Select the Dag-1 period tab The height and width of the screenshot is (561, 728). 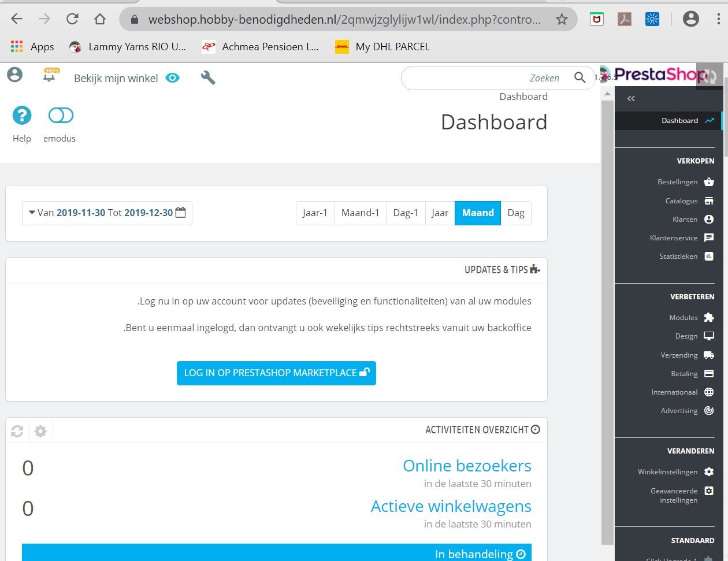coord(406,213)
